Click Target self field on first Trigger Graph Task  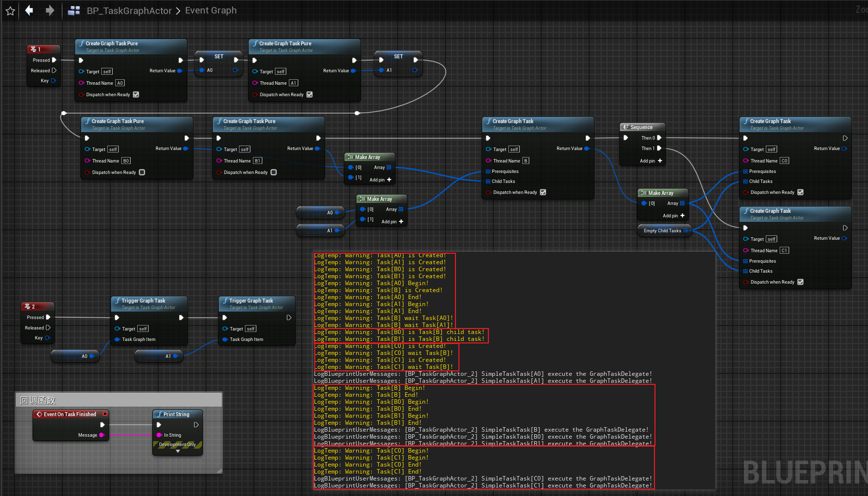point(143,329)
